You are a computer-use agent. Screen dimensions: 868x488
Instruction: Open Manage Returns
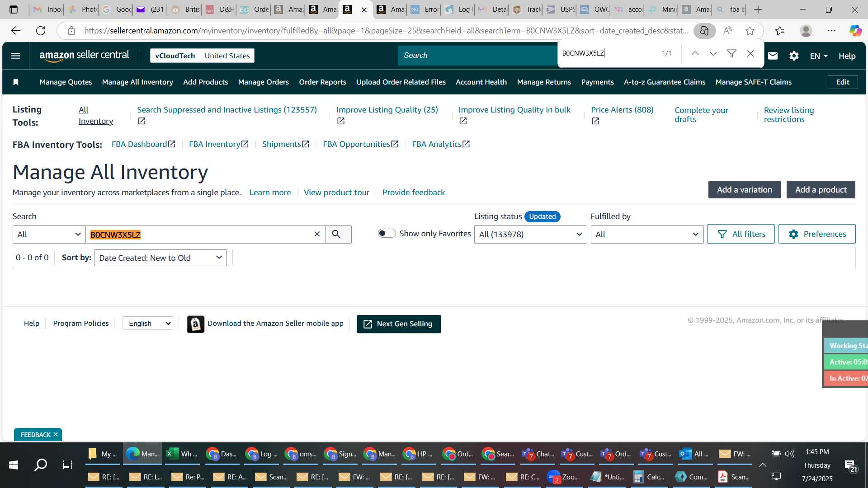[544, 82]
